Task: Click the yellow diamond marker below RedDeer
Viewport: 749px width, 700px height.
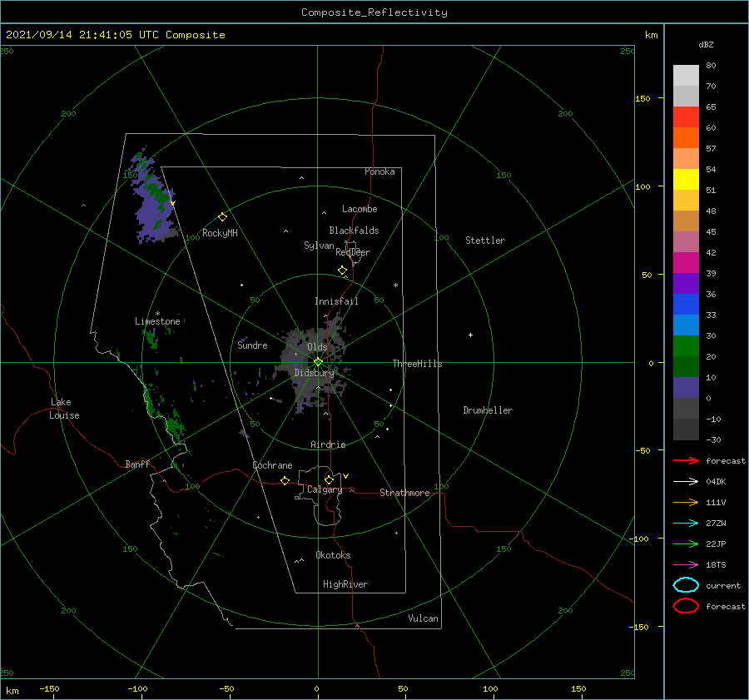Action: (343, 271)
